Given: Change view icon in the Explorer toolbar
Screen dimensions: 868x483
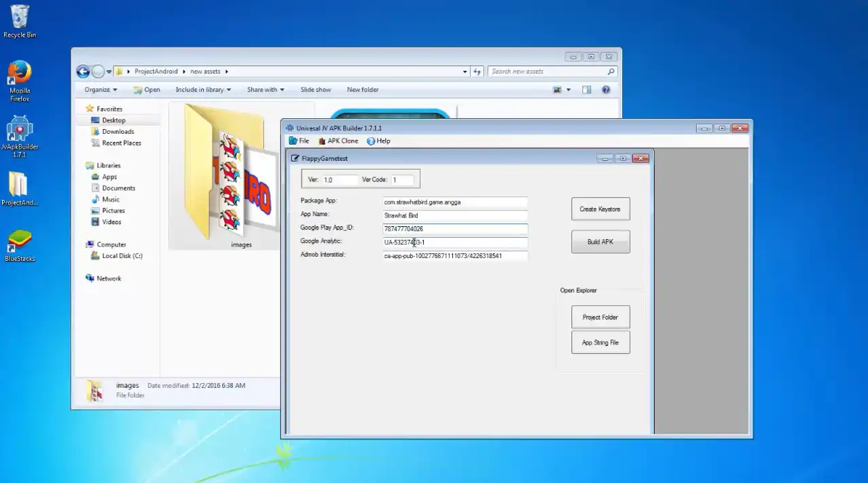Looking at the screenshot, I should coord(558,90).
